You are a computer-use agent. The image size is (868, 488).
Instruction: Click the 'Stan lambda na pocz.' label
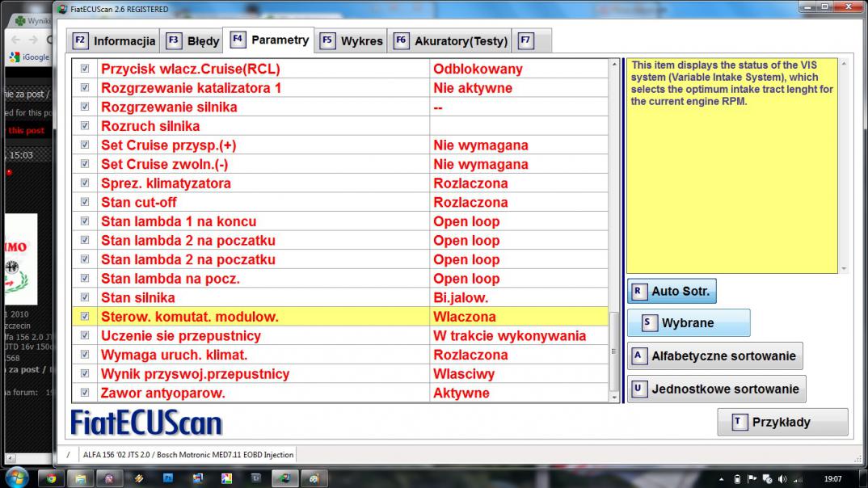pos(171,278)
